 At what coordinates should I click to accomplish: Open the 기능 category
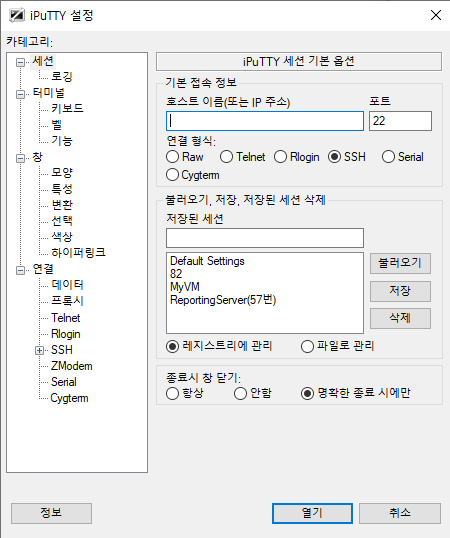click(62, 141)
